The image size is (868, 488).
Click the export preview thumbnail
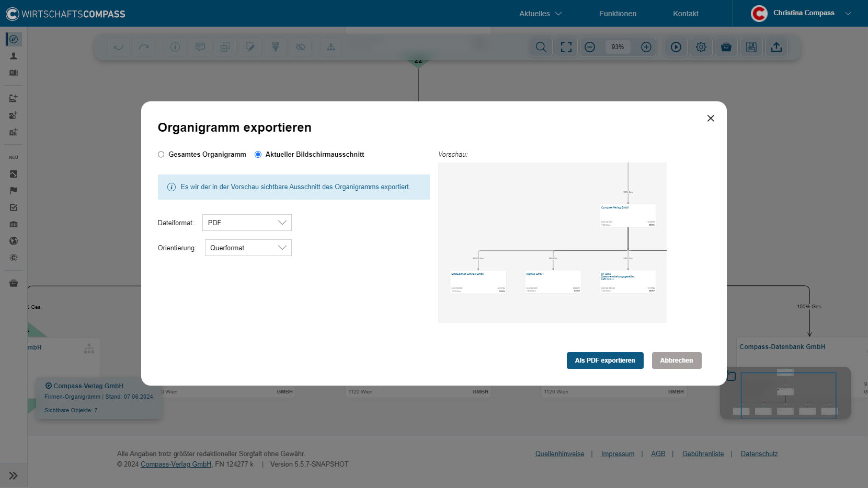click(x=552, y=242)
